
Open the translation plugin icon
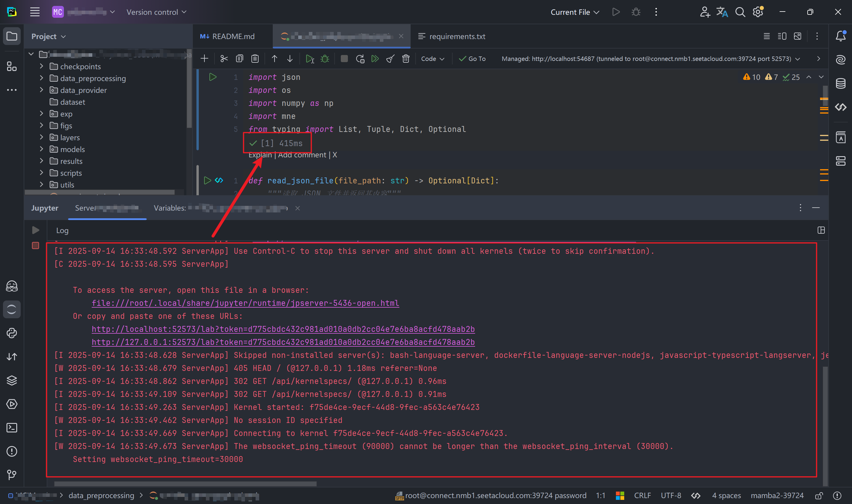tap(722, 12)
